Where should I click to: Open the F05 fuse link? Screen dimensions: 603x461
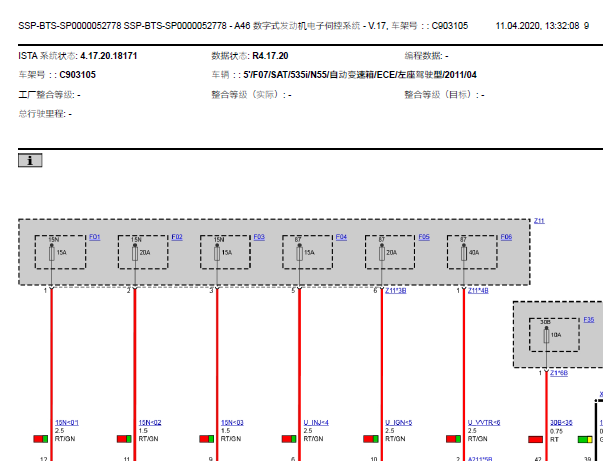[x=424, y=237]
